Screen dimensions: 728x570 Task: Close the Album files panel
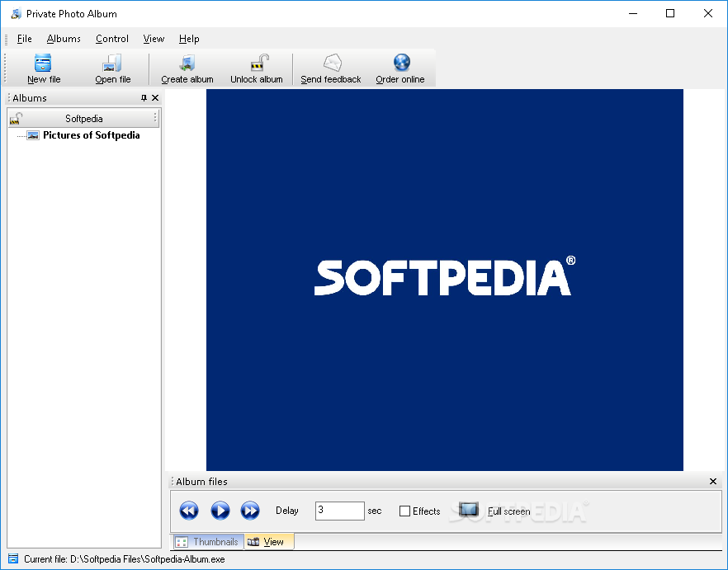(713, 482)
